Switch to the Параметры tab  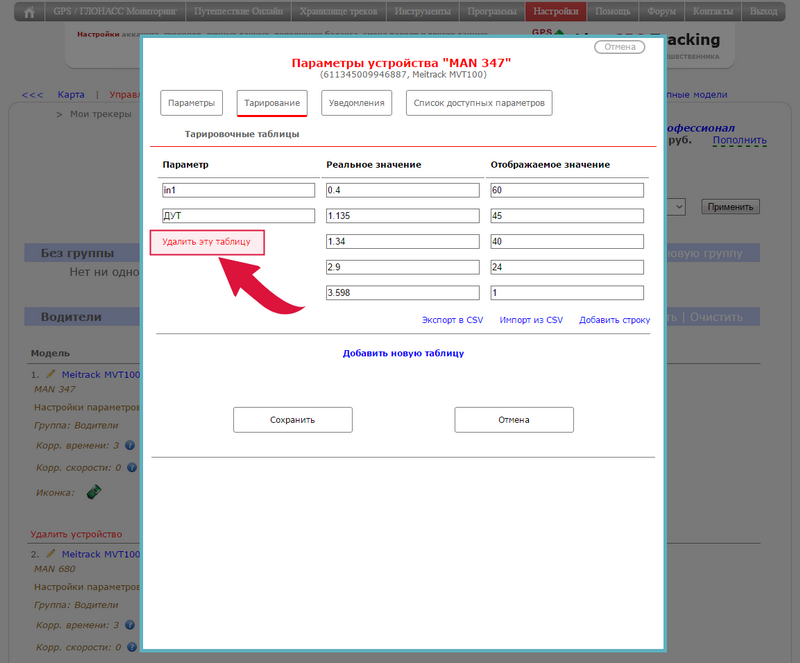point(191,103)
